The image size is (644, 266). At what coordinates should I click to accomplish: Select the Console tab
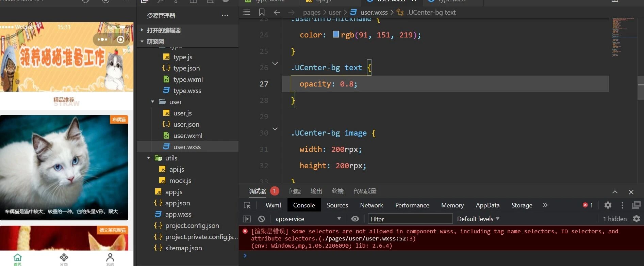point(304,205)
